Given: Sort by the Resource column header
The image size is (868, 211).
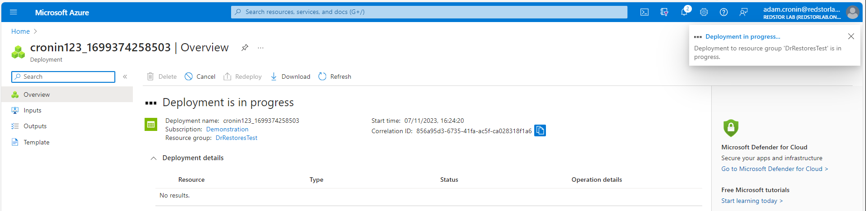Looking at the screenshot, I should (191, 180).
